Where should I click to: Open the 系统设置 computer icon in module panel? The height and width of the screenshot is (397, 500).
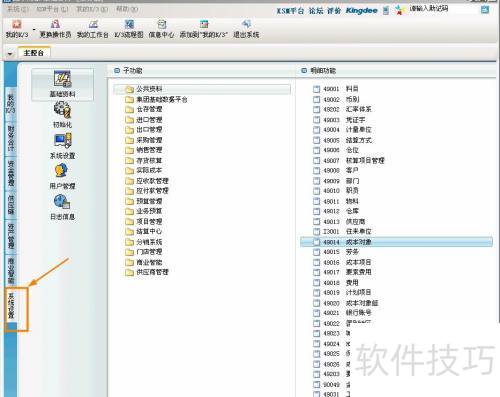pyautogui.click(x=62, y=141)
